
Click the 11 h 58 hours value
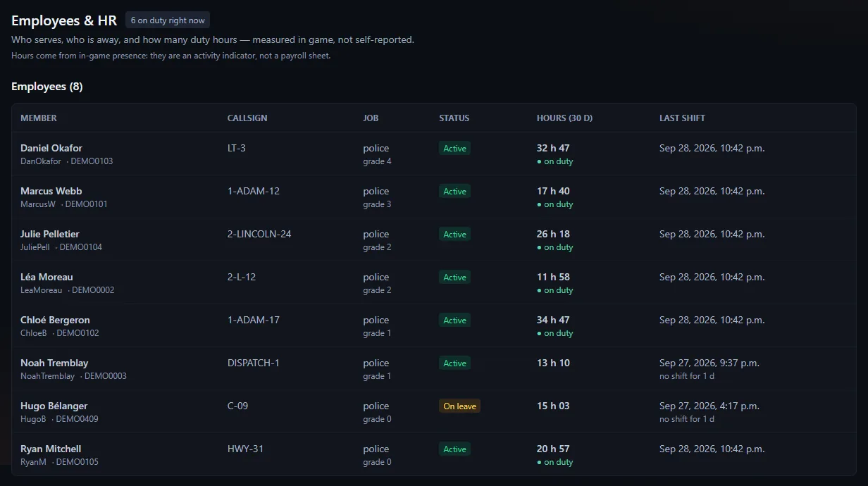(553, 277)
